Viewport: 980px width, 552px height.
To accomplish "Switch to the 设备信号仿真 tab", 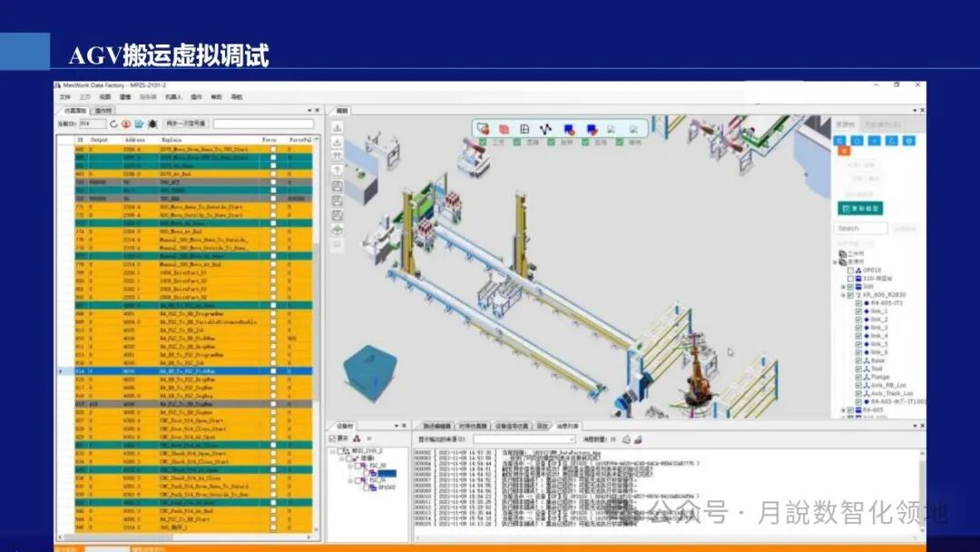I will tap(512, 427).
